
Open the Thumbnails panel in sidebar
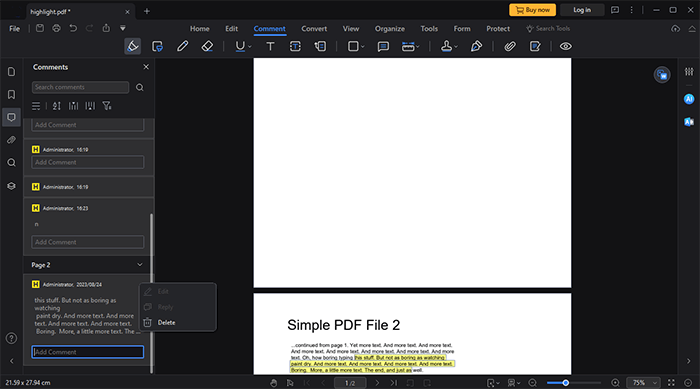pyautogui.click(x=12, y=71)
